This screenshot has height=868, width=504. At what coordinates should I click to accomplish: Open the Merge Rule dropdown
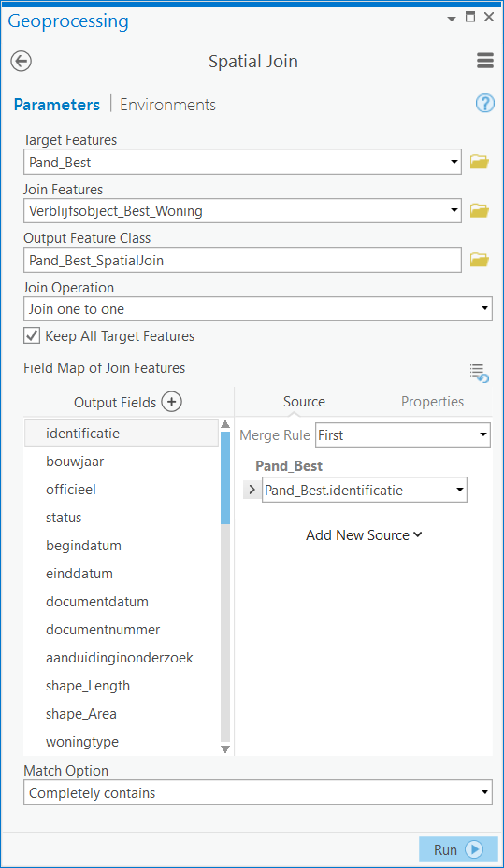[403, 435]
